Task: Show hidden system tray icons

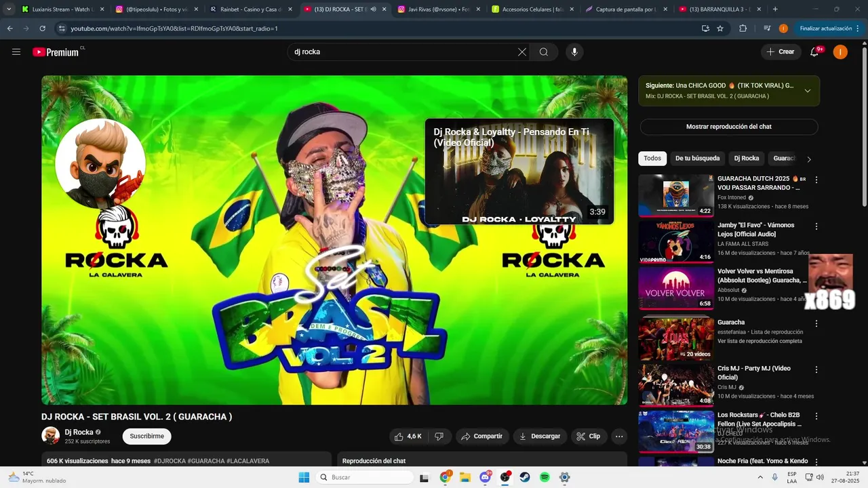Action: 760,477
